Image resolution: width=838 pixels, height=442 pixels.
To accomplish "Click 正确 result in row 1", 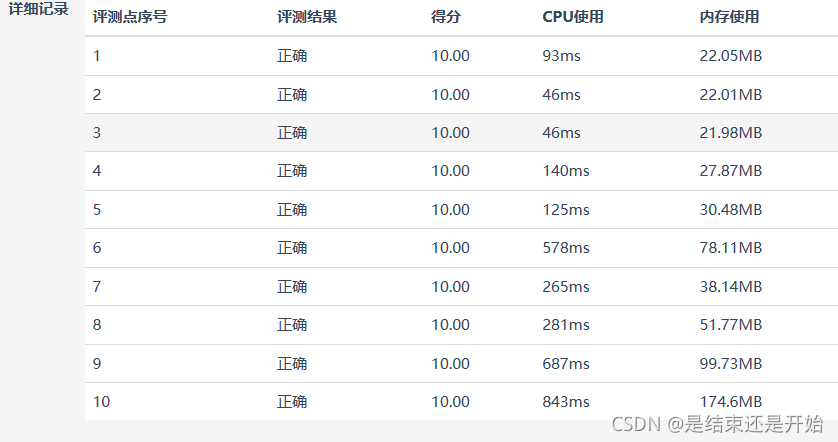I will point(292,56).
